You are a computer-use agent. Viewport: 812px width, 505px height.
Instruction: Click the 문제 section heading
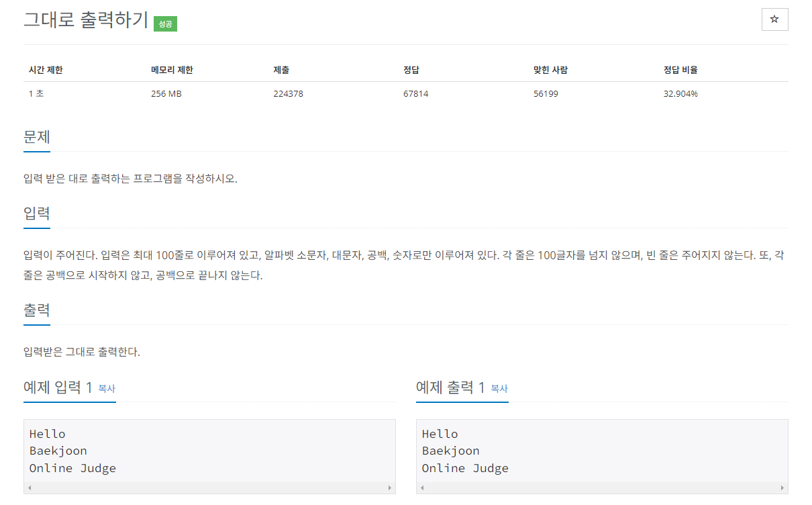37,137
